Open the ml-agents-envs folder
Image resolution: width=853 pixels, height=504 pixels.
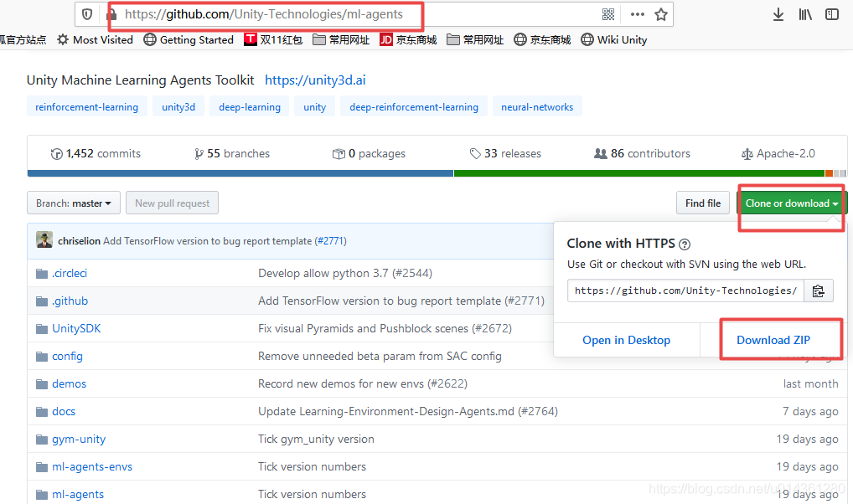[92, 467]
